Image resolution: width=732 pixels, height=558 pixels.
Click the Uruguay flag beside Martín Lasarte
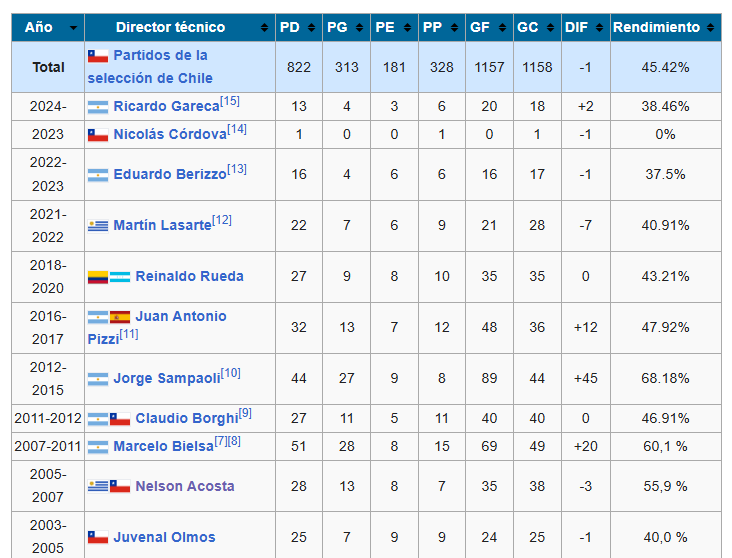[97, 226]
